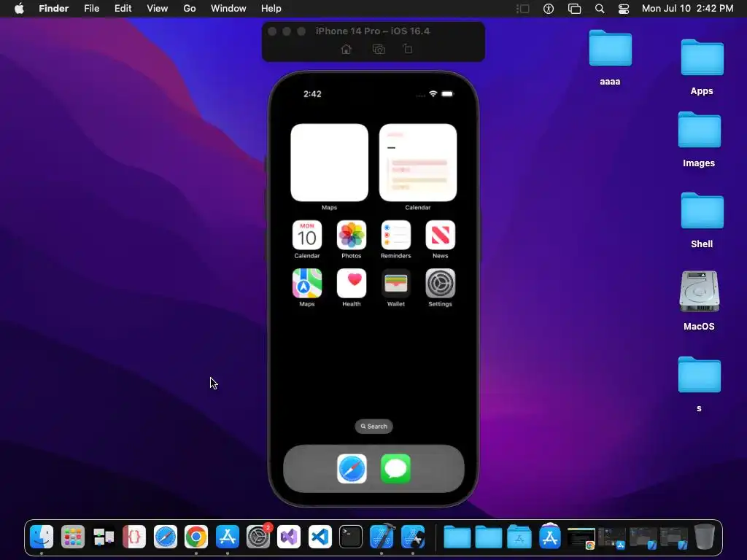Open the News app on the iPhone
This screenshot has height=560, width=747.
[x=440, y=235]
